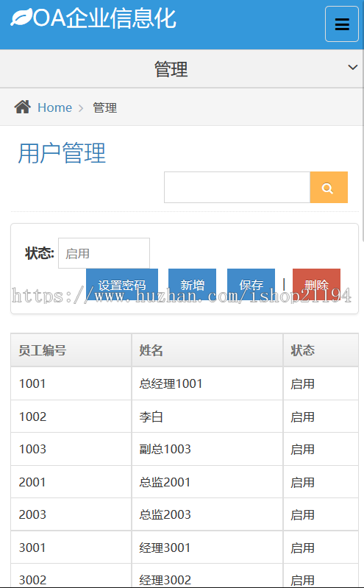Click 启用 status in row 3001

[x=321, y=548]
